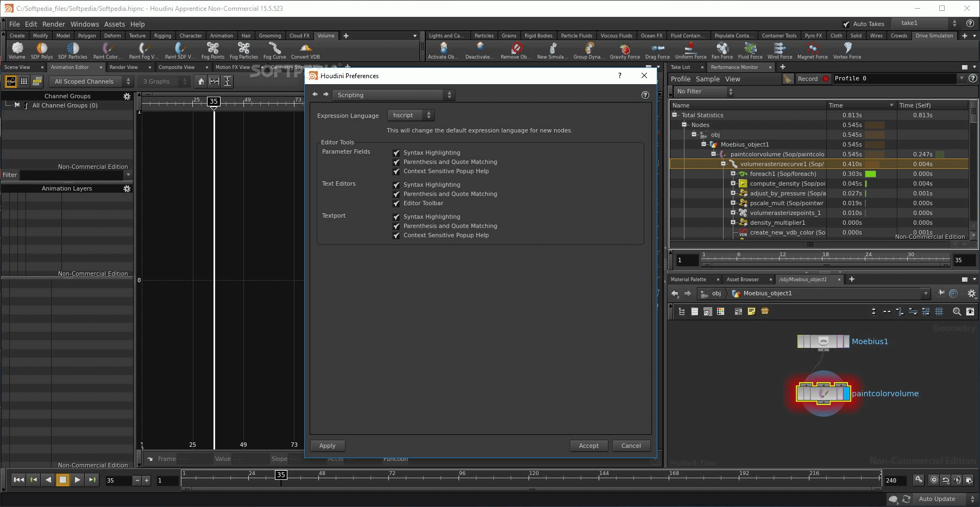Toggle Text Editors Syntax Highlighting checkbox

396,185
